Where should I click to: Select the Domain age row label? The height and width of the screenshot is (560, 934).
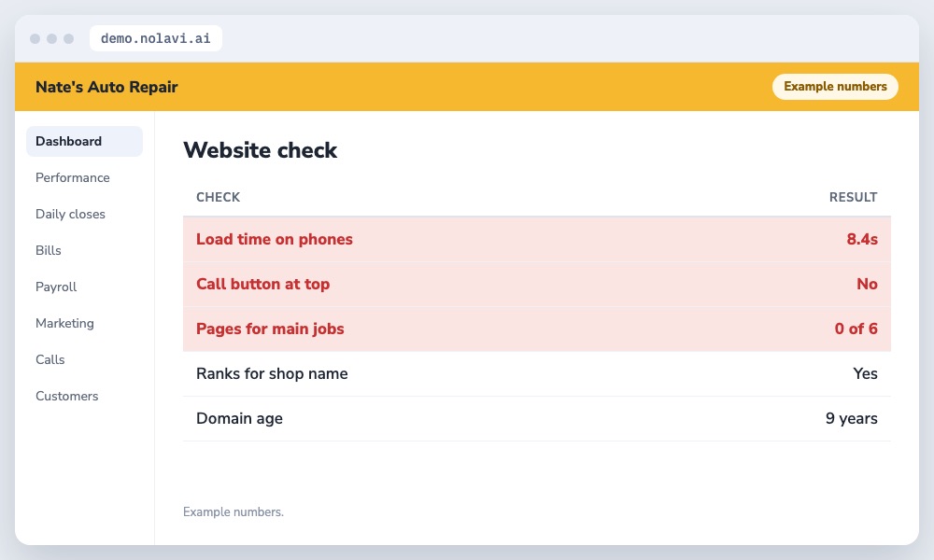click(239, 418)
